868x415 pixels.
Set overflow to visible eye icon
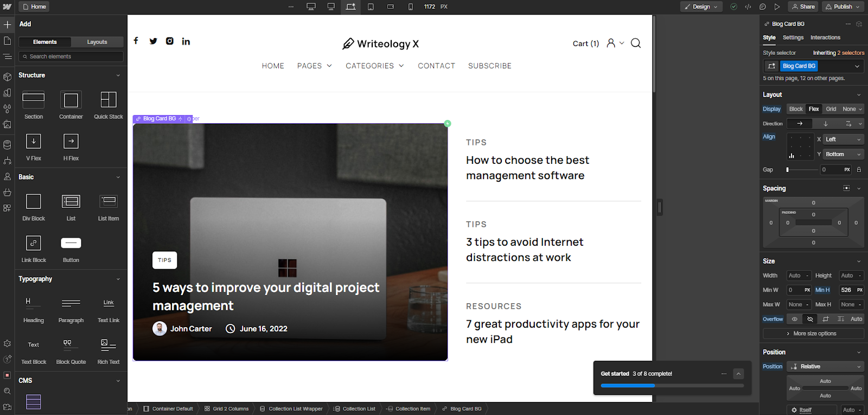pos(794,319)
